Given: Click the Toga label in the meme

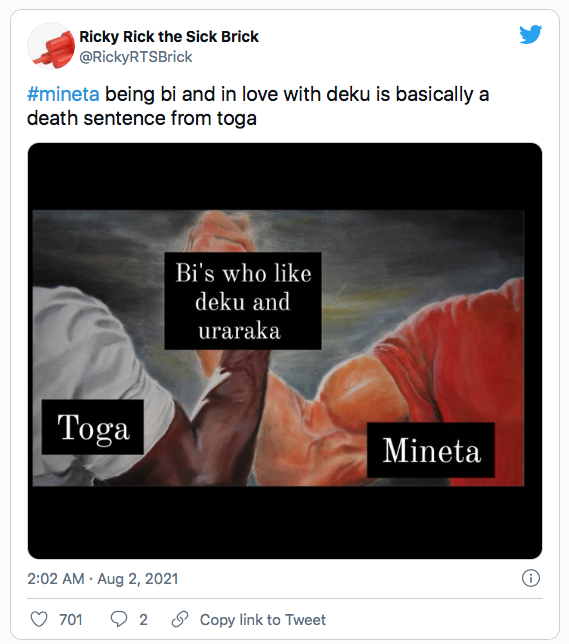Looking at the screenshot, I should (93, 427).
